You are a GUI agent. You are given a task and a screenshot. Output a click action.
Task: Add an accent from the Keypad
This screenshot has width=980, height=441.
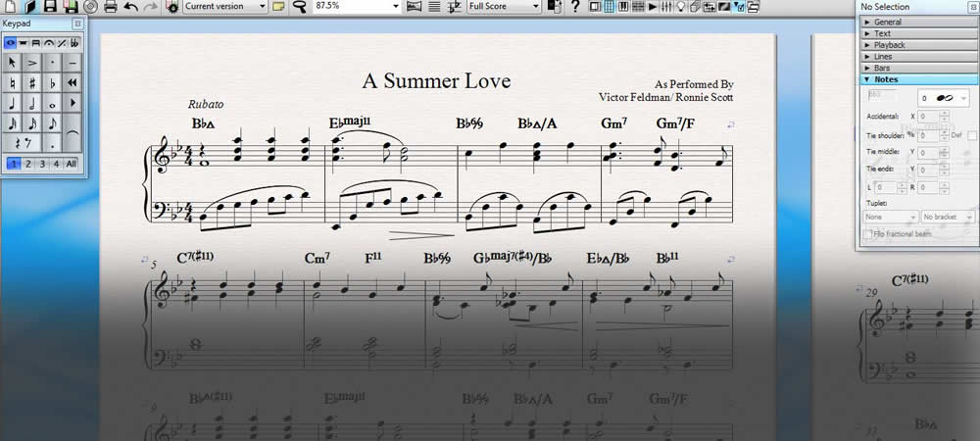pyautogui.click(x=32, y=63)
